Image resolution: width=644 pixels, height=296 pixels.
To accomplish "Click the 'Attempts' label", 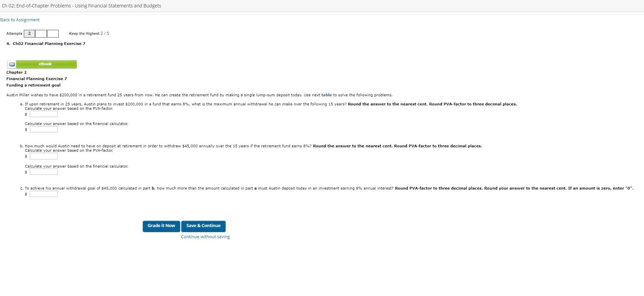I will 14,33.
